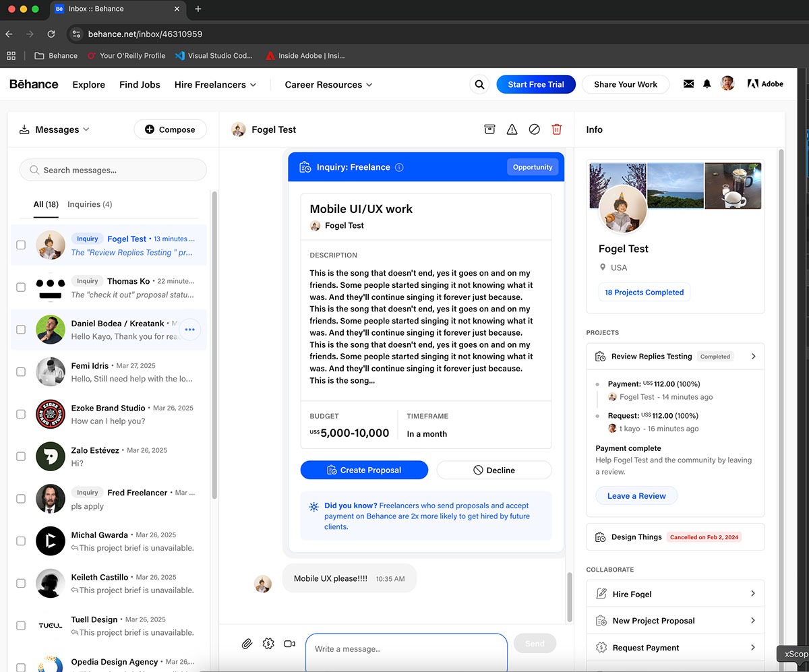This screenshot has height=672, width=809.
Task: Click the Leave a Review button
Action: (636, 496)
